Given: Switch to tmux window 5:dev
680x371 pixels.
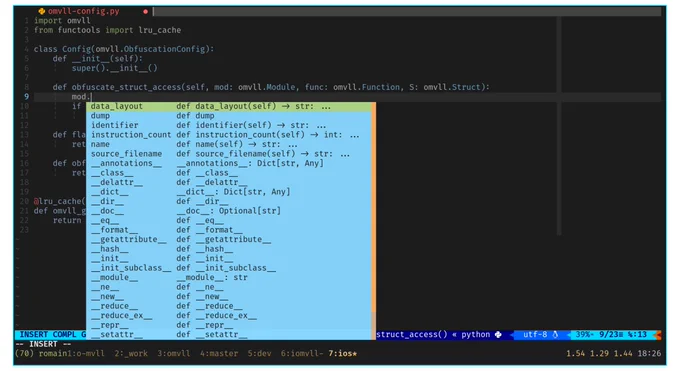Looking at the screenshot, I should [x=259, y=354].
